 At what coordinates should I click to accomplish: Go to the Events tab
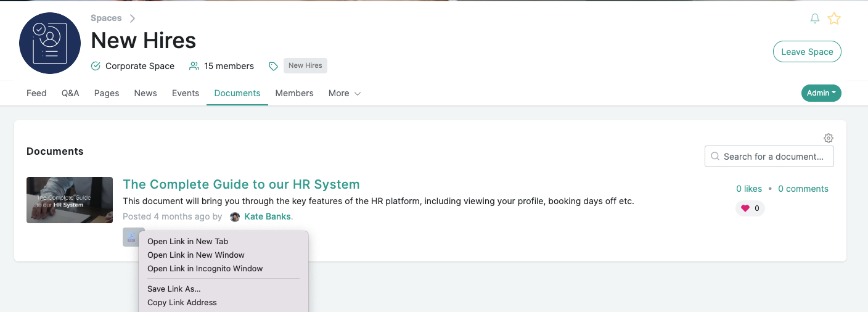click(186, 93)
